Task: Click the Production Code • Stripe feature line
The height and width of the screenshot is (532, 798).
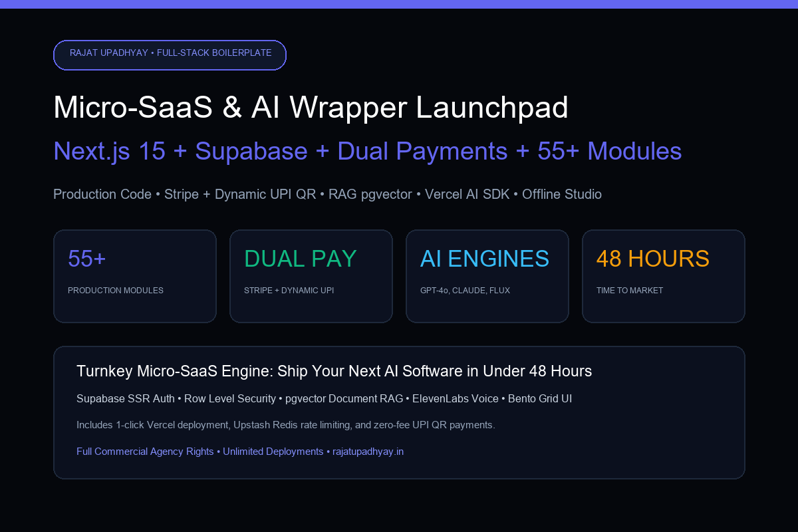Action: (x=327, y=194)
